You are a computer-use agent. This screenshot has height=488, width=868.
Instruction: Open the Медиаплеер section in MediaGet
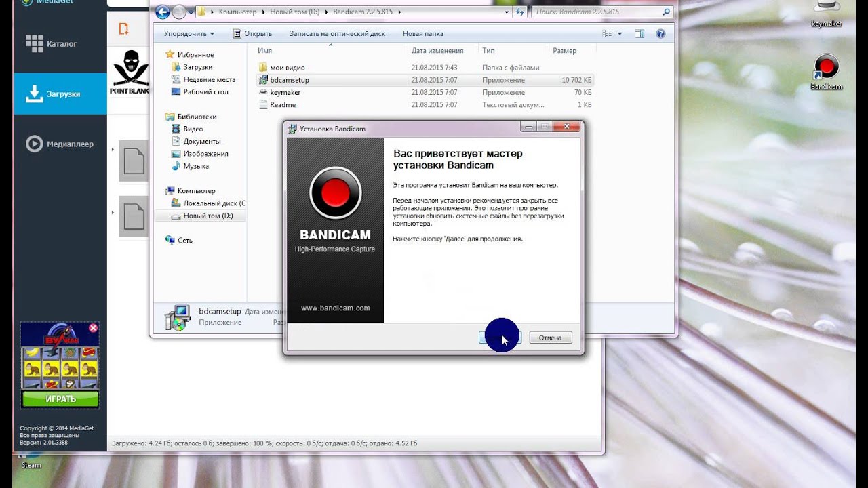[60, 144]
